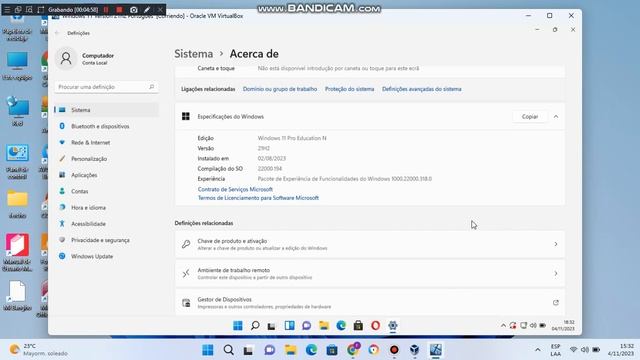Screen dimensions: 640x360
Task: Open Search in the guest VM taskbar
Action: [255, 325]
